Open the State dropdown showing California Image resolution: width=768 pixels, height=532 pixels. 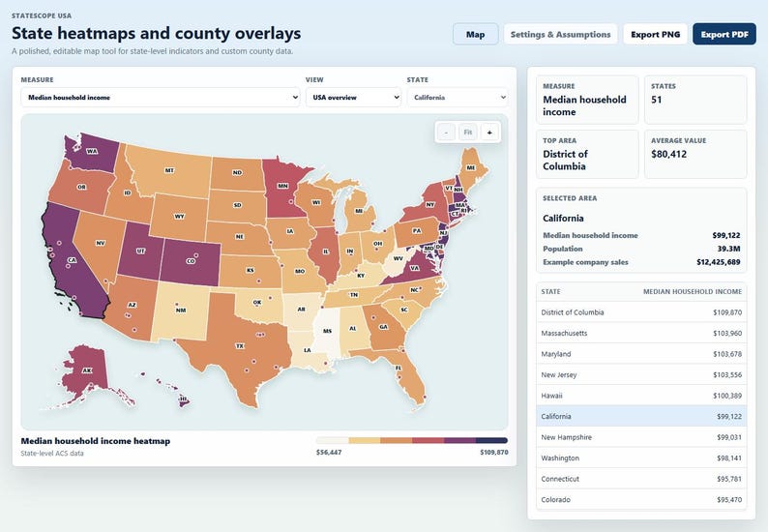click(x=458, y=98)
